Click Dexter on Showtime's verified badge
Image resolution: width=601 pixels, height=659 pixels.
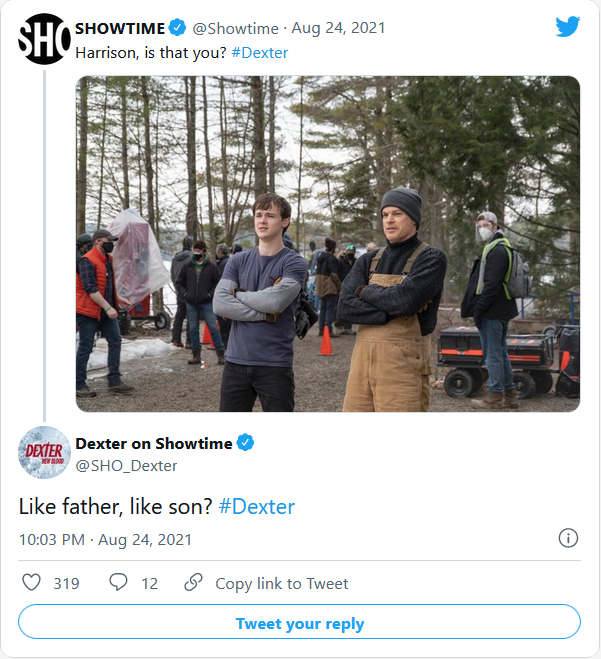coord(245,443)
